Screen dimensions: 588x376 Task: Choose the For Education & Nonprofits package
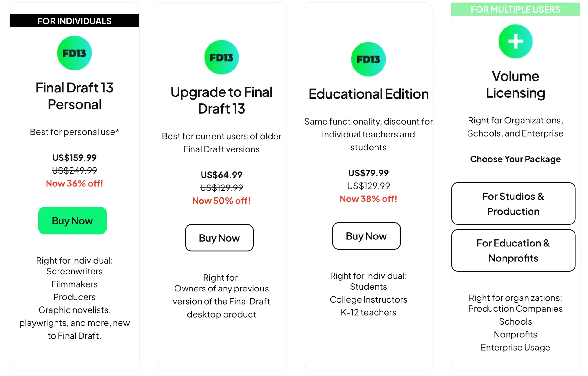tap(513, 250)
